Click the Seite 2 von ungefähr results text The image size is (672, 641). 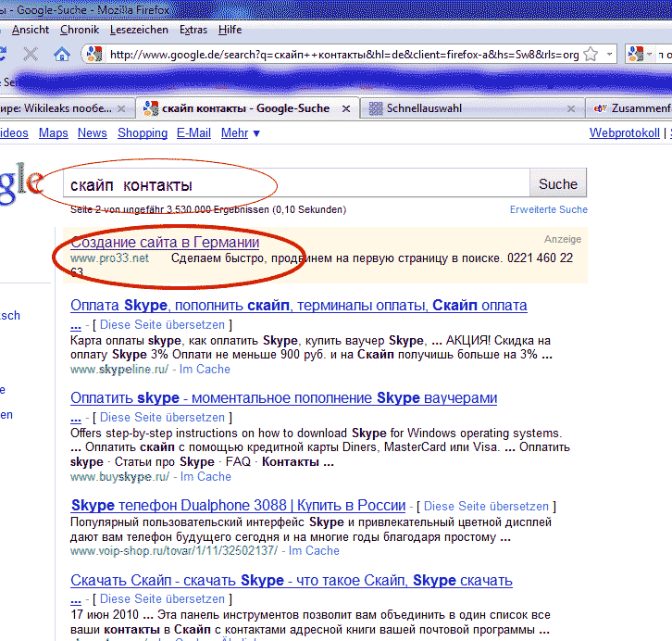pyautogui.click(x=208, y=209)
